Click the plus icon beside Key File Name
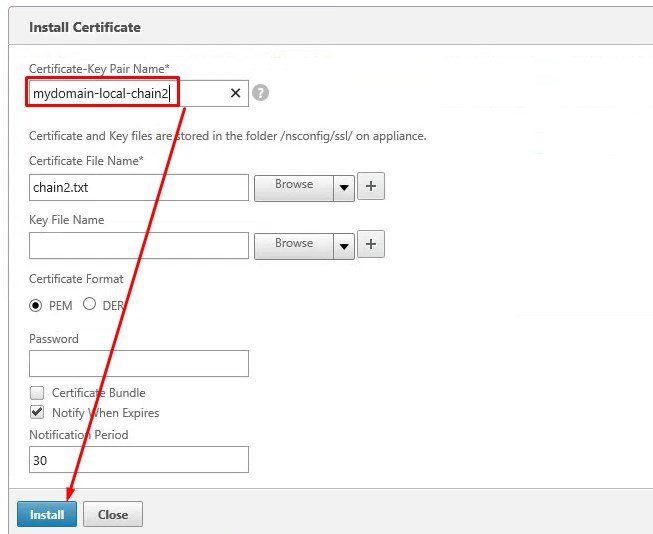Image resolution: width=653 pixels, height=534 pixels. [x=371, y=244]
